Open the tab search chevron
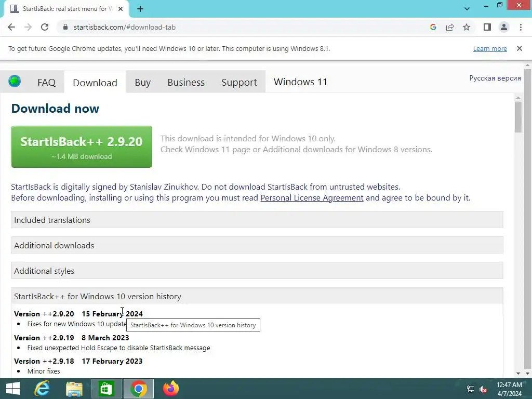Image resolution: width=532 pixels, height=399 pixels. [x=467, y=9]
